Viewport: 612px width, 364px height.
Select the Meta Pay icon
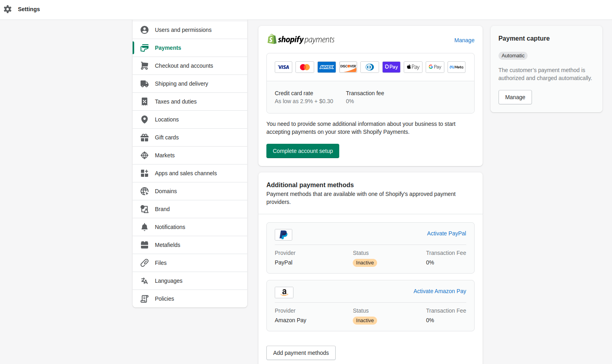pos(456,67)
